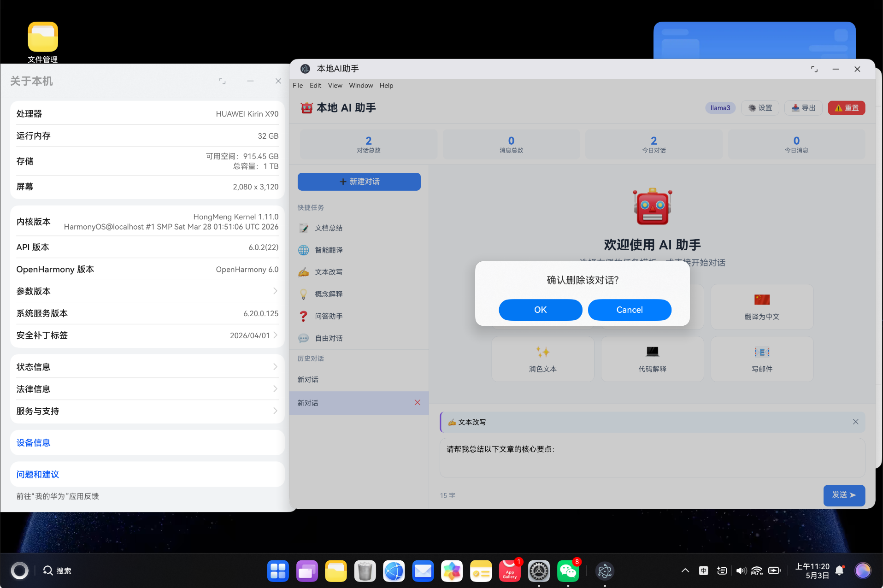This screenshot has height=588, width=883.
Task: Select the 智能翻译 globe task
Action: click(x=359, y=250)
